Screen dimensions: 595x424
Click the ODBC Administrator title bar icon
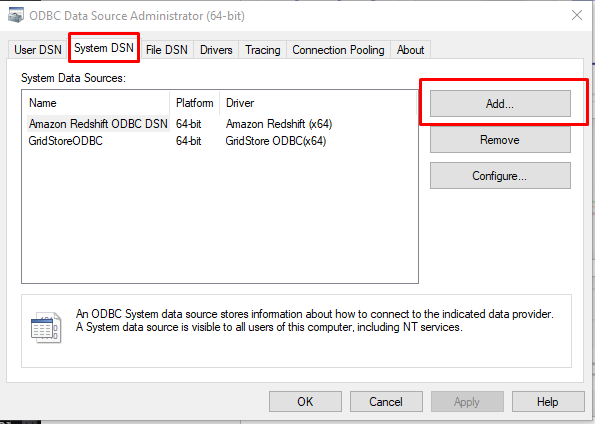16,16
